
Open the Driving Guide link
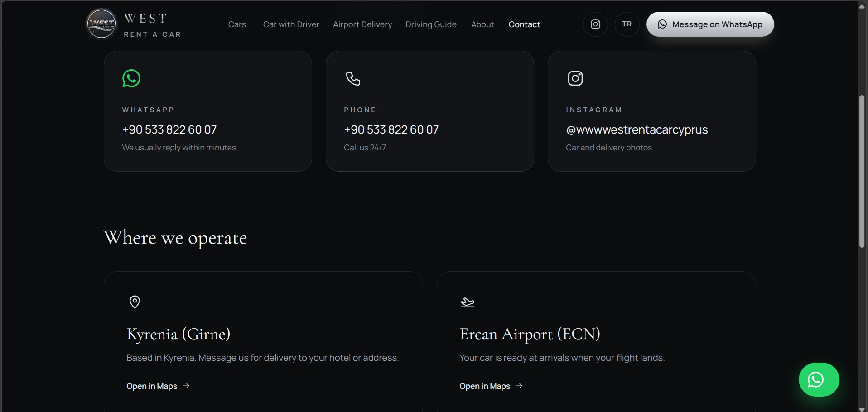pyautogui.click(x=431, y=24)
